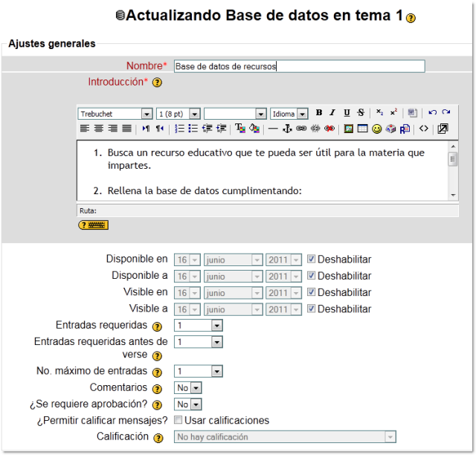Toggle HTML source view icon
476x455 pixels.
pyautogui.click(x=424, y=129)
